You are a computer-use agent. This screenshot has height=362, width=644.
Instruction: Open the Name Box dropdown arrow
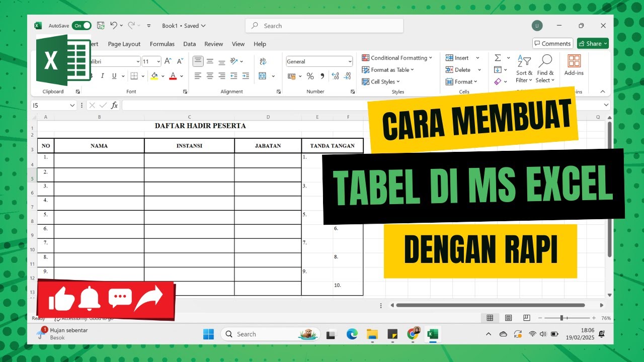(73, 105)
